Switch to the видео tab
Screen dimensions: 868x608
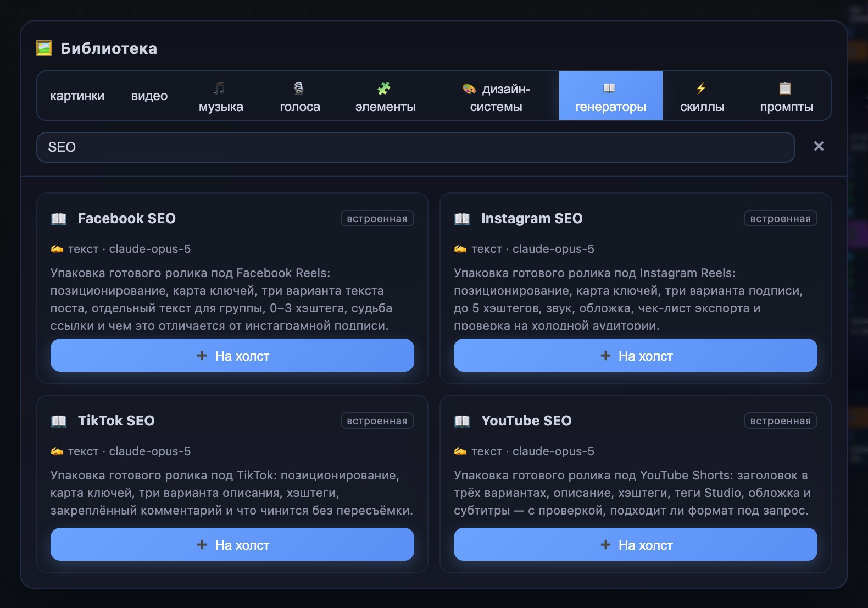149,96
